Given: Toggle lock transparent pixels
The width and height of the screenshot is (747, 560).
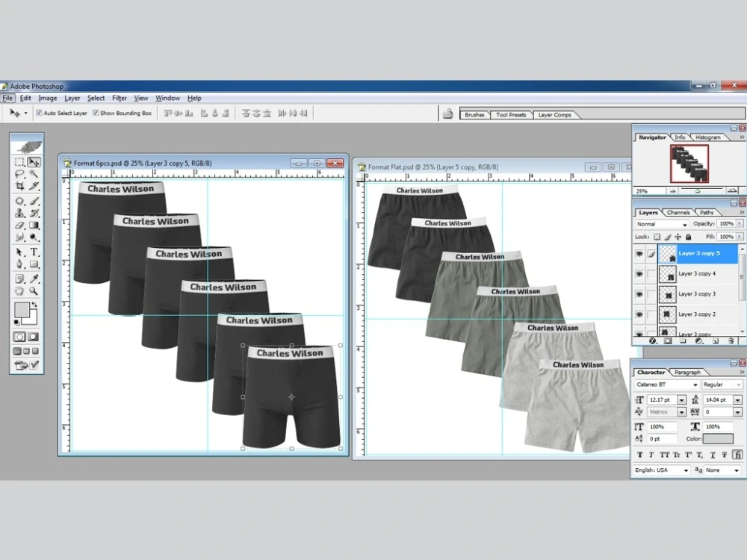Looking at the screenshot, I should pyautogui.click(x=657, y=237).
